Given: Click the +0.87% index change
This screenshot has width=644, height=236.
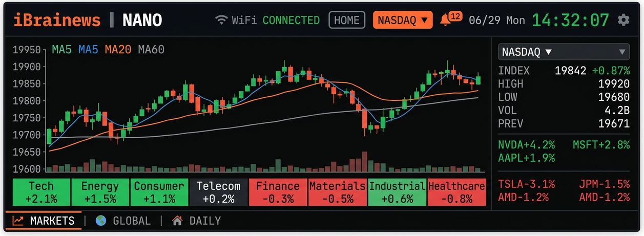Looking at the screenshot, I should [x=611, y=71].
